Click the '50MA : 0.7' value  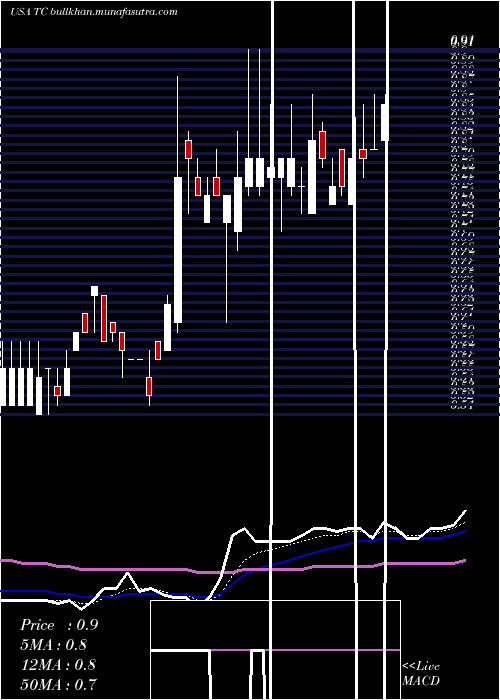click(58, 684)
